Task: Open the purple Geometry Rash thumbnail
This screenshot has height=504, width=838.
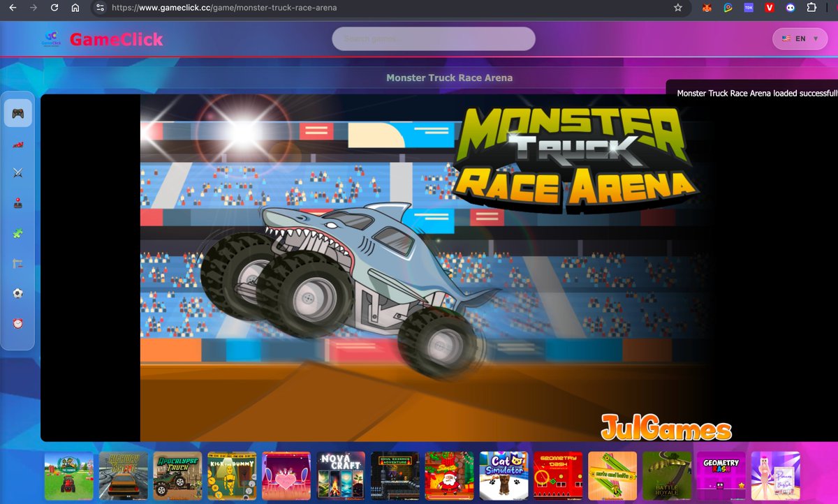Action: click(721, 475)
